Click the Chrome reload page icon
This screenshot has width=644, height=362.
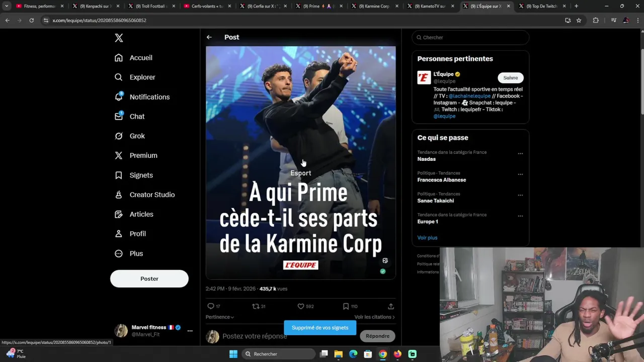(x=31, y=20)
